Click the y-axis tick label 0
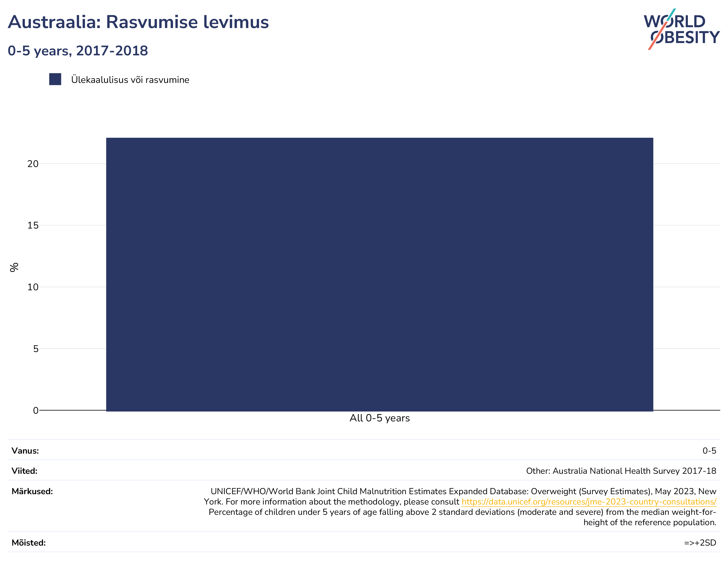 [36, 411]
